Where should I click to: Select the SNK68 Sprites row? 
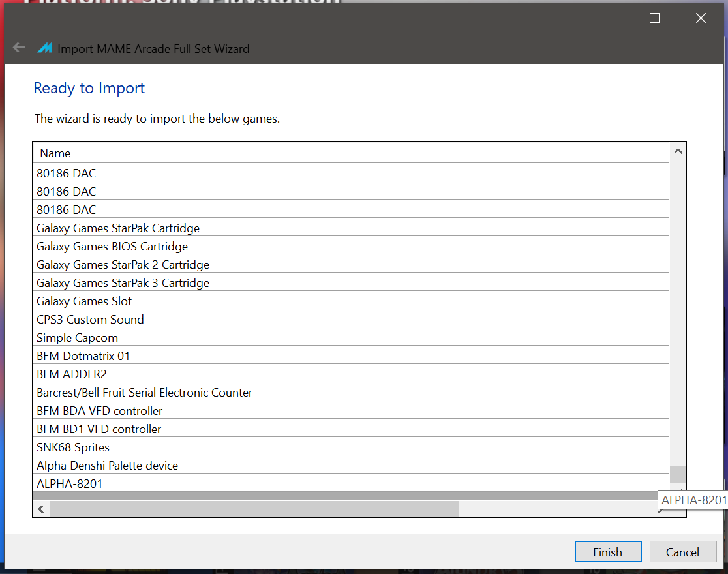[352, 447]
